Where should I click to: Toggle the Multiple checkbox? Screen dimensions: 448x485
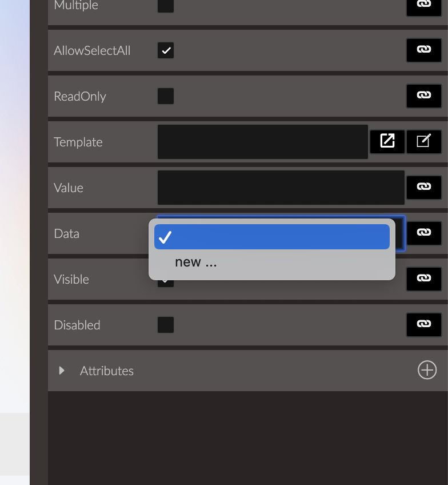pyautogui.click(x=166, y=6)
